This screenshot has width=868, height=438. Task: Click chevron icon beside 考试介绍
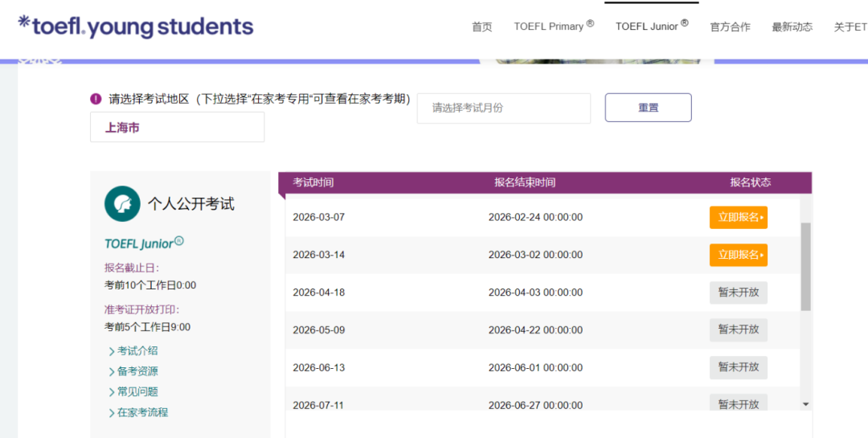coord(112,352)
